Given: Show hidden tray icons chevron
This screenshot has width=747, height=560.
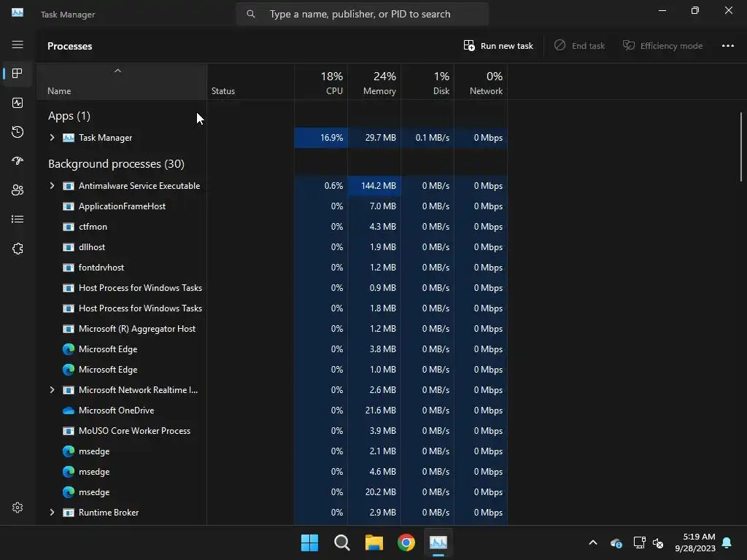Looking at the screenshot, I should click(593, 542).
